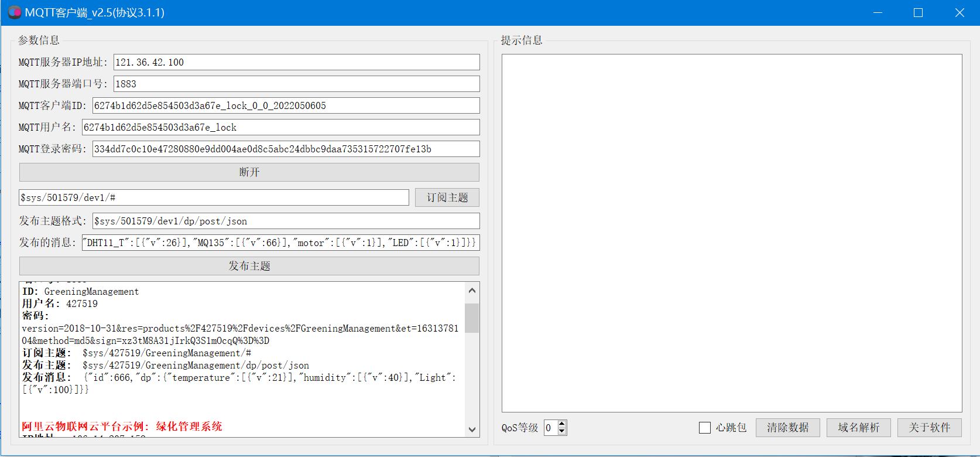Select the MQTT登录密码 field

pyautogui.click(x=286, y=149)
